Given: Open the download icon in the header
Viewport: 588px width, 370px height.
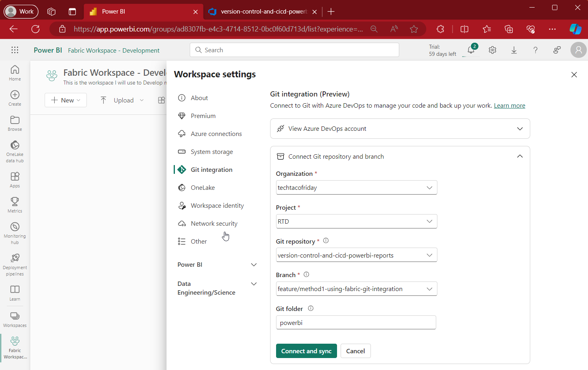Looking at the screenshot, I should (514, 50).
